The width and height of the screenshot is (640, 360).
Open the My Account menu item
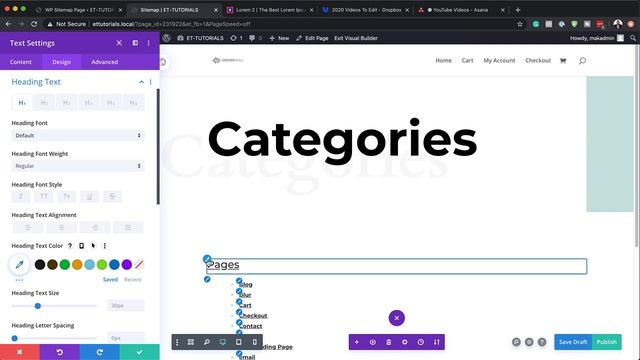pyautogui.click(x=499, y=60)
